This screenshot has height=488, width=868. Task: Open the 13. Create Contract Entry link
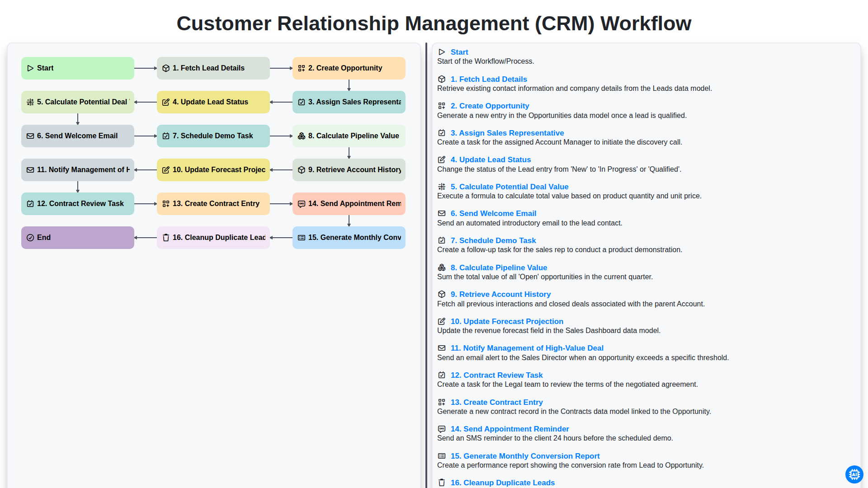tap(496, 402)
